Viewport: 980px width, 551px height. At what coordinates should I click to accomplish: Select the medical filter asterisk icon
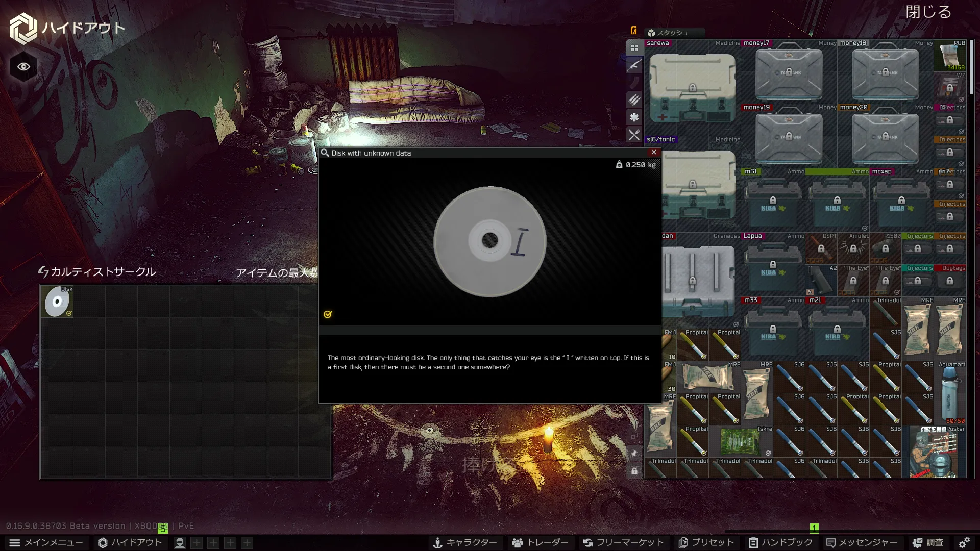pos(634,117)
